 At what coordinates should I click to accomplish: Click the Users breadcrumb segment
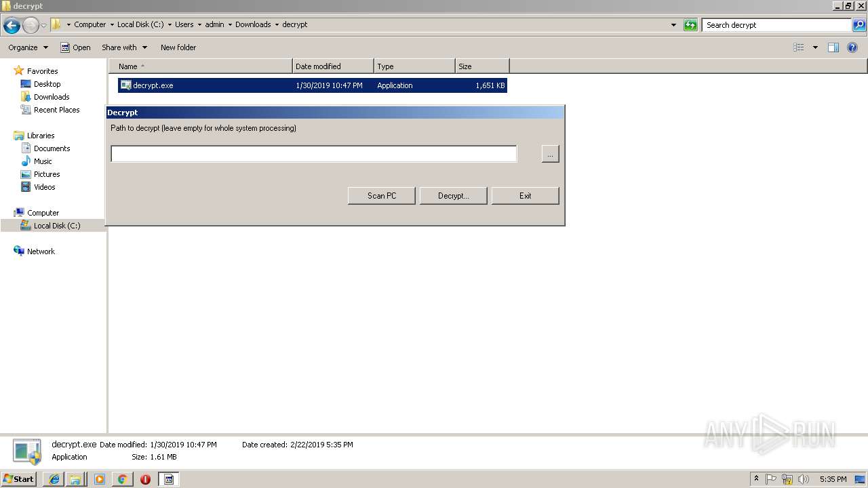click(184, 24)
